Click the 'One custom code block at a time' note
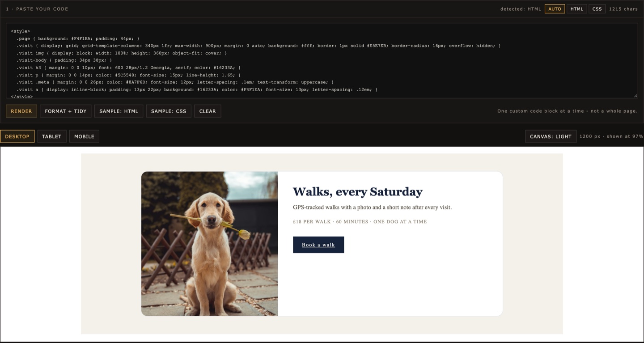The image size is (644, 343). 568,111
